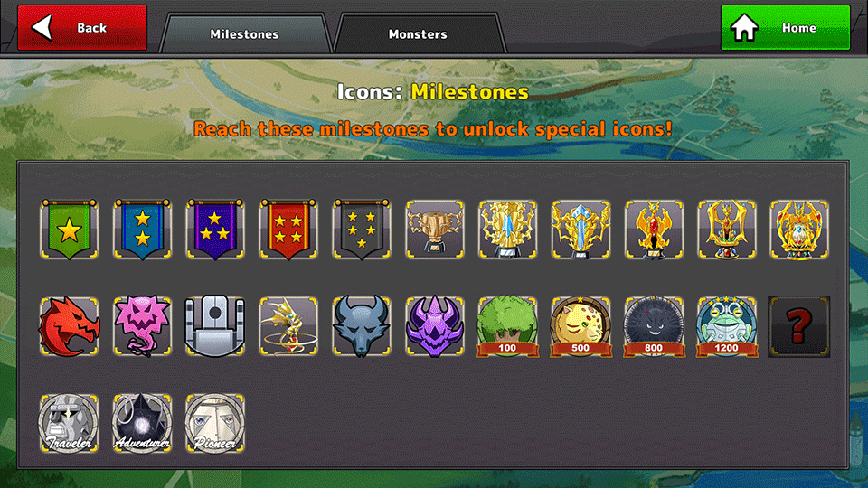Image resolution: width=868 pixels, height=488 pixels.
Task: Choose the blue two-star banner icon
Action: (x=142, y=230)
